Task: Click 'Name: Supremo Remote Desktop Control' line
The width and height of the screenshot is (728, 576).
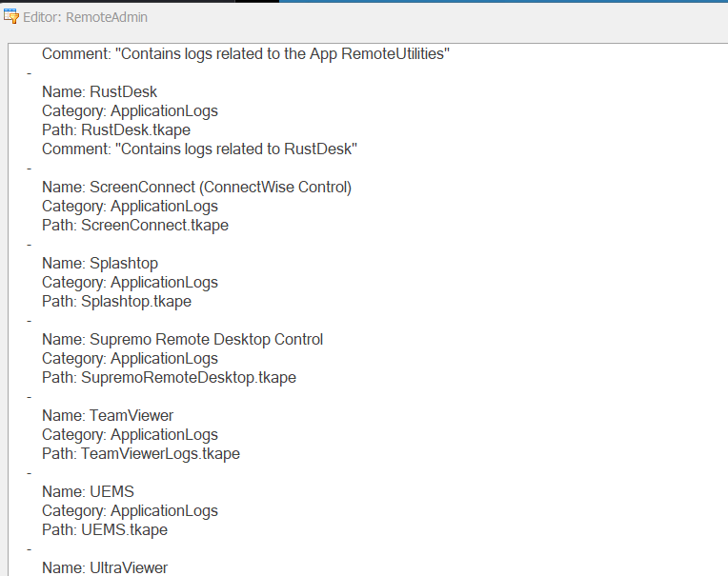Action: coord(182,339)
